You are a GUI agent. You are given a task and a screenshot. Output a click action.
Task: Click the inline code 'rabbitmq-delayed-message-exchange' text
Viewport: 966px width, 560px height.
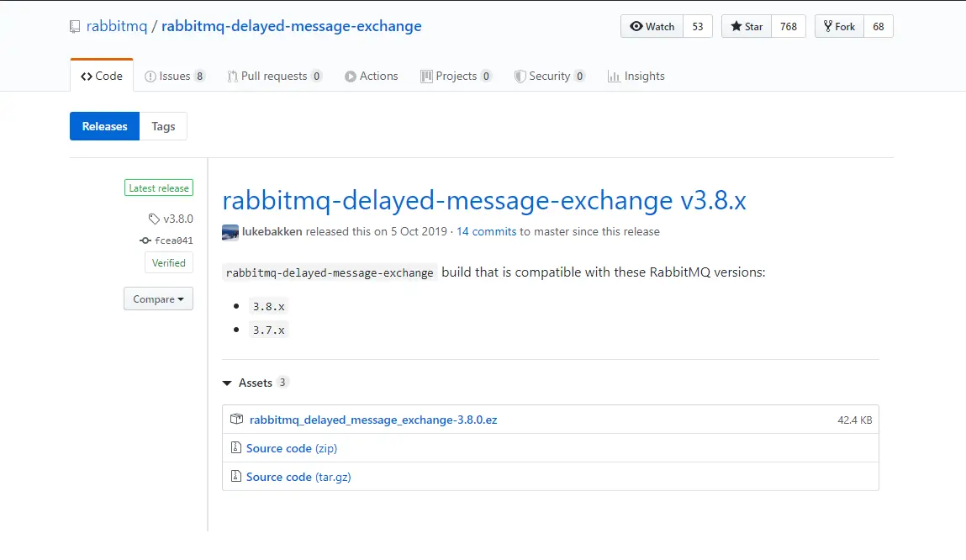pyautogui.click(x=330, y=272)
